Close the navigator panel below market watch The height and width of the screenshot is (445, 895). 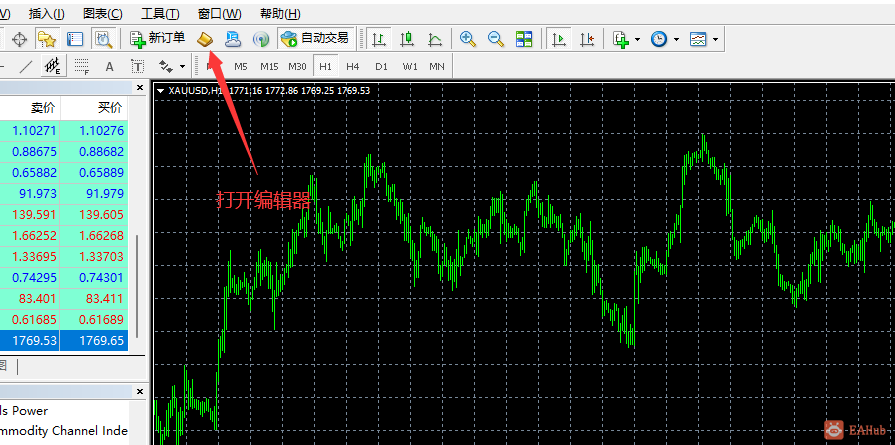pyautogui.click(x=140, y=391)
